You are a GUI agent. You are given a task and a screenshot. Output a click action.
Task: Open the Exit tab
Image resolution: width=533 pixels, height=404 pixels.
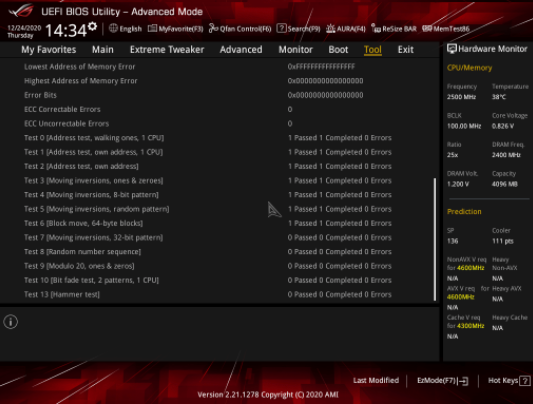406,50
